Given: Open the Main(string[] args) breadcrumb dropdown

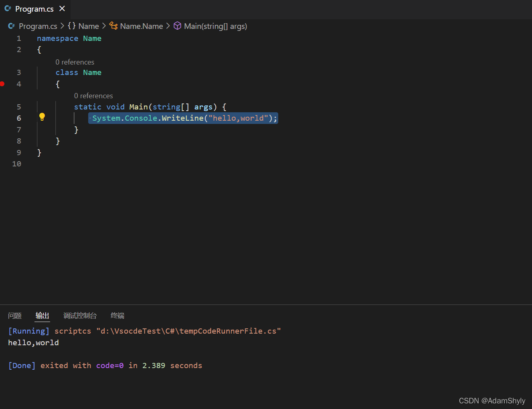Looking at the screenshot, I should click(x=215, y=26).
